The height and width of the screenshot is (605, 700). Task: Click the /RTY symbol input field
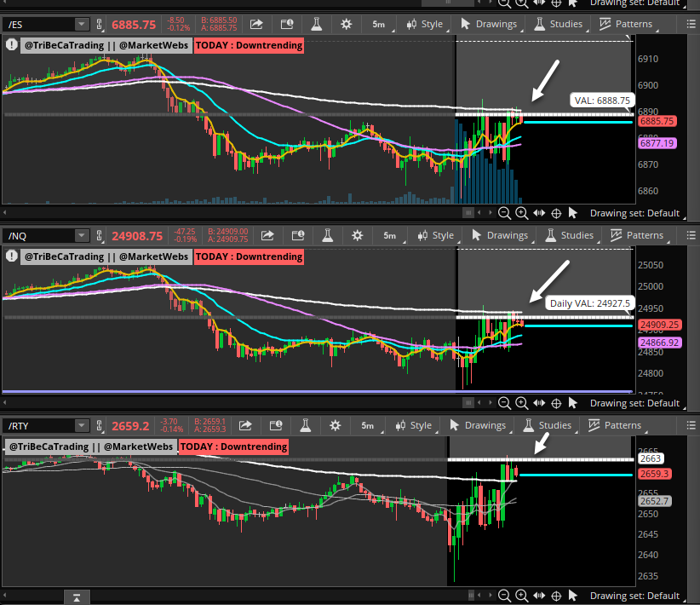click(39, 425)
